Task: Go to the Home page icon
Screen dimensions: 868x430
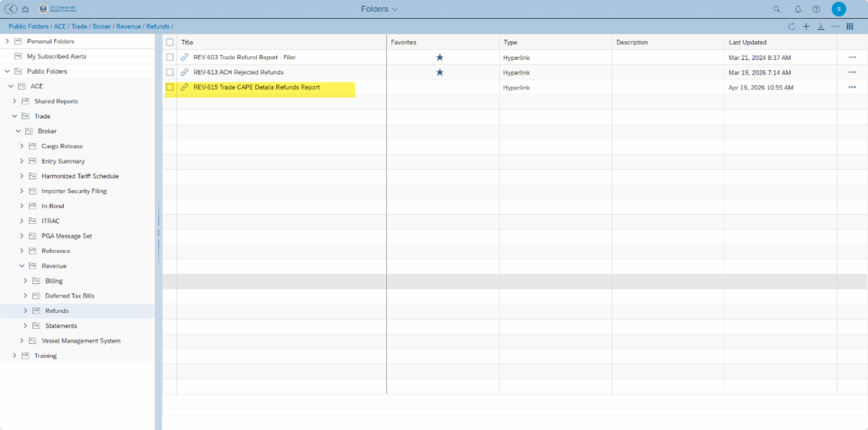Action: click(x=25, y=9)
